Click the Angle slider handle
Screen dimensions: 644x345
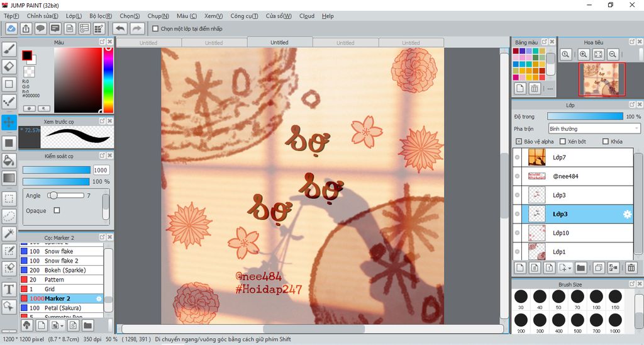53,195
